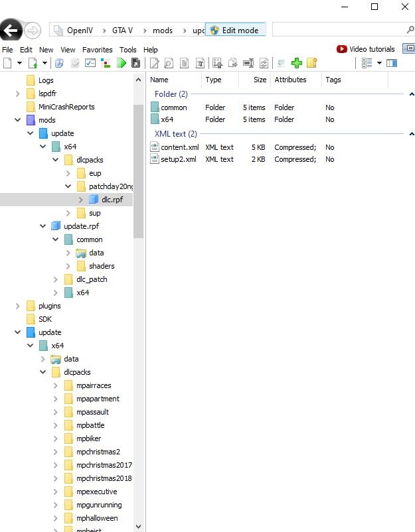Click the export copy toolbar icon

click(x=233, y=63)
